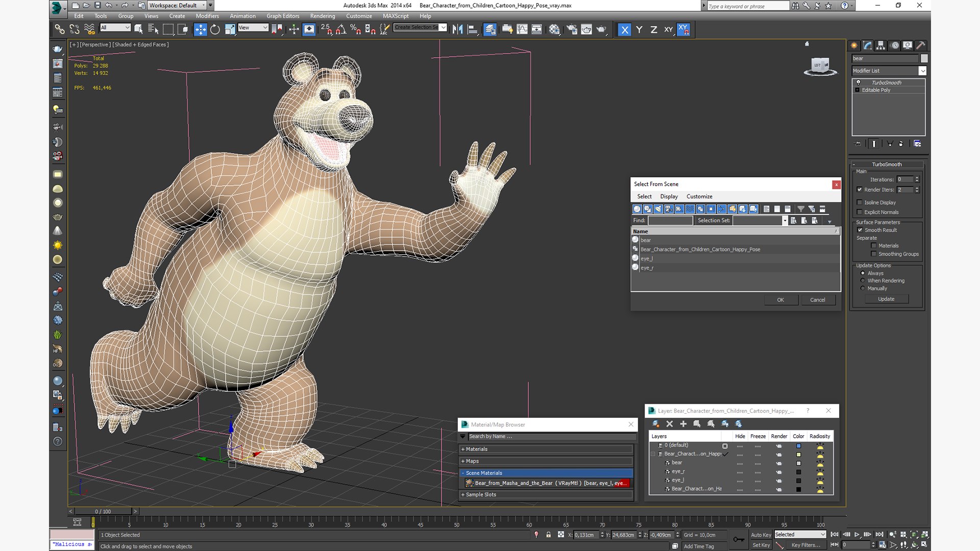Click the Auto Key button
Screen dimensions: 980x551
tap(761, 535)
